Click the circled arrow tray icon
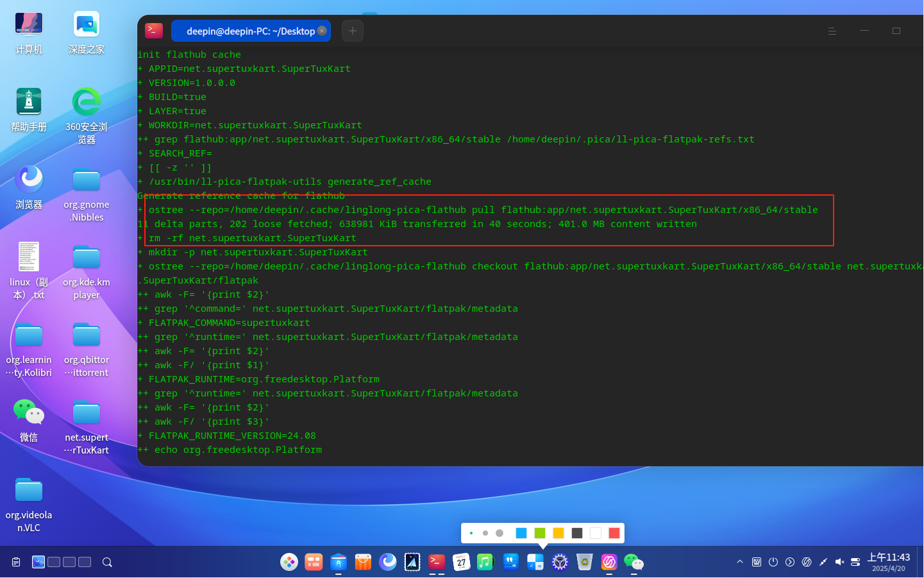The height and width of the screenshot is (578, 924). [x=790, y=562]
